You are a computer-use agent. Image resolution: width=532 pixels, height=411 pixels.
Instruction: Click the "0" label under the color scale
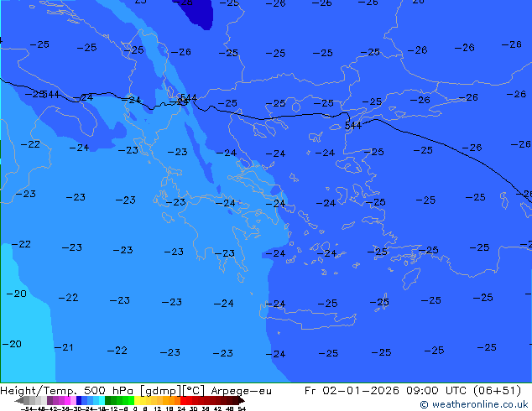(135, 408)
